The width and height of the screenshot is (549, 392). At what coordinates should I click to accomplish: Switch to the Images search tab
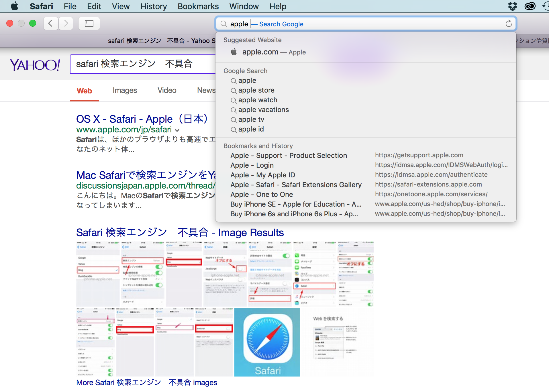[125, 91]
